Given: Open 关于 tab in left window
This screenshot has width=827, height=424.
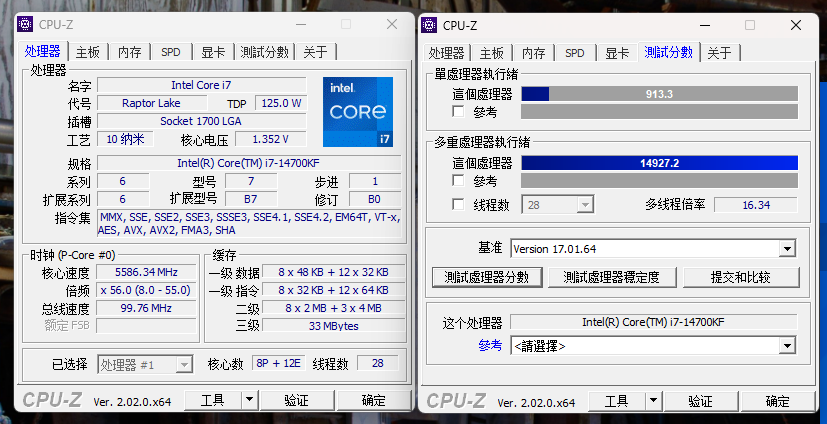Looking at the screenshot, I should [315, 52].
